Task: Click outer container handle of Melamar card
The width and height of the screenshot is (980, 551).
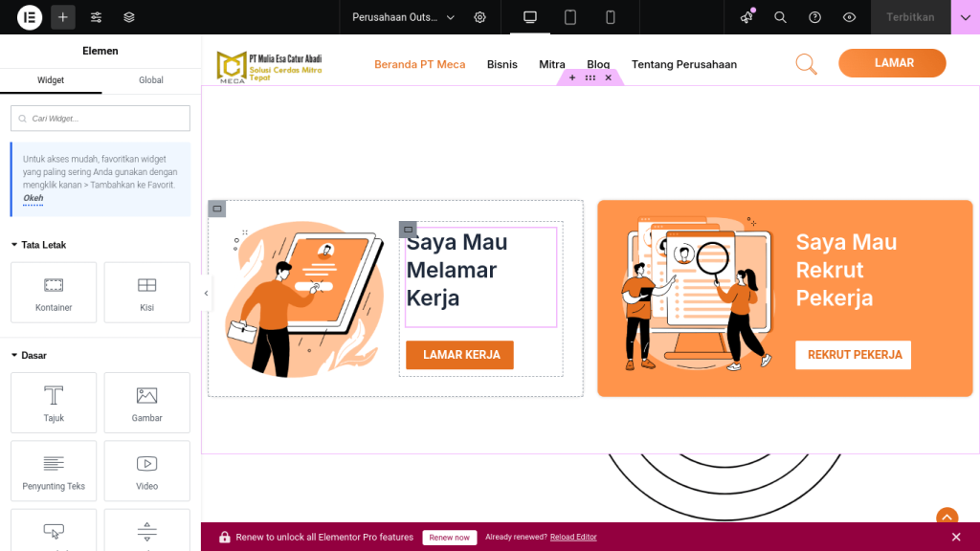Action: [x=217, y=209]
